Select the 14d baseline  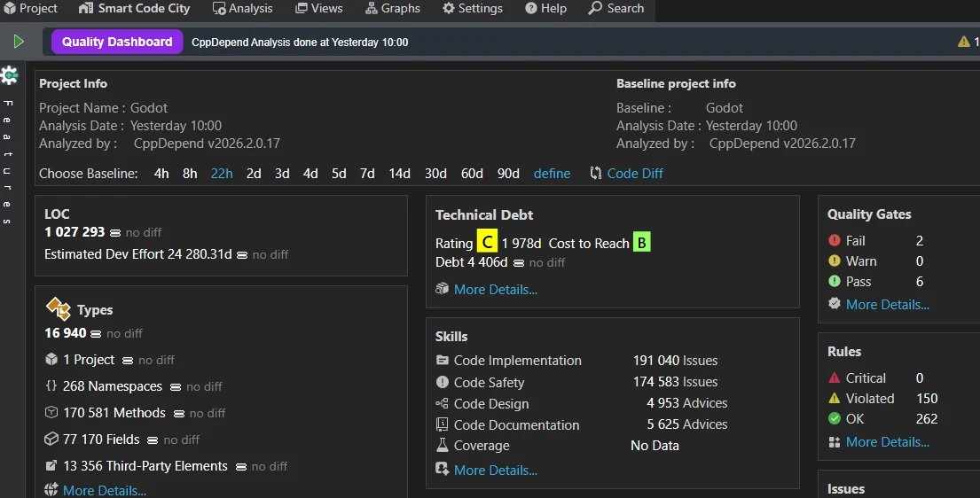399,173
